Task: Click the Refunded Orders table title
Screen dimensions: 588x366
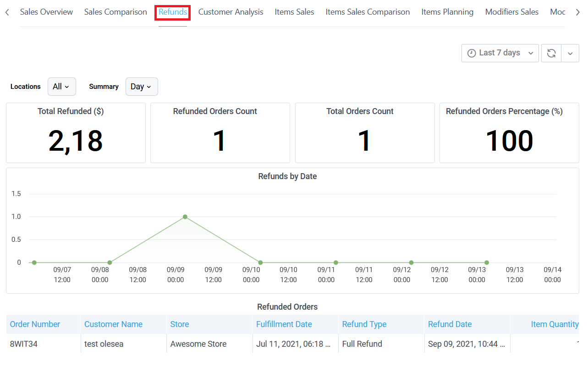Action: point(287,307)
